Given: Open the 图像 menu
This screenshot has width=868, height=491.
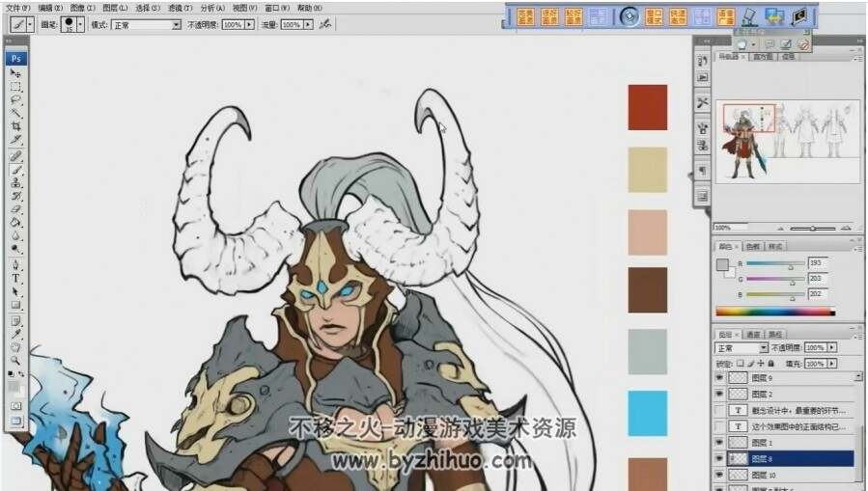Looking at the screenshot, I should coord(82,8).
